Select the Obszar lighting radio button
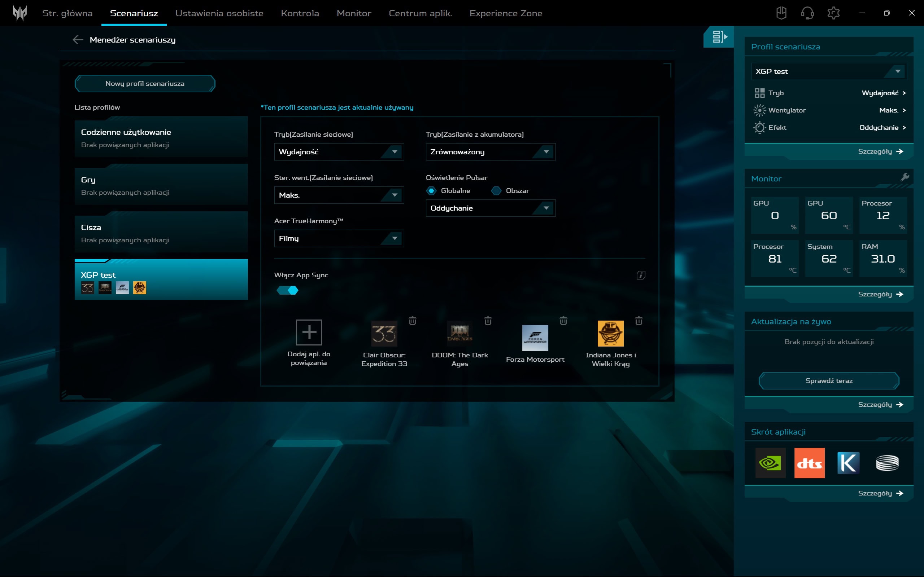 click(496, 191)
